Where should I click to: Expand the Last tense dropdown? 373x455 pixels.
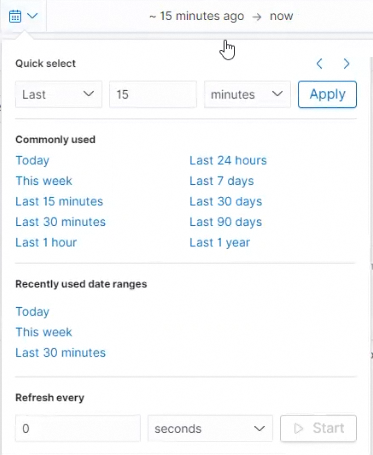coord(58,94)
